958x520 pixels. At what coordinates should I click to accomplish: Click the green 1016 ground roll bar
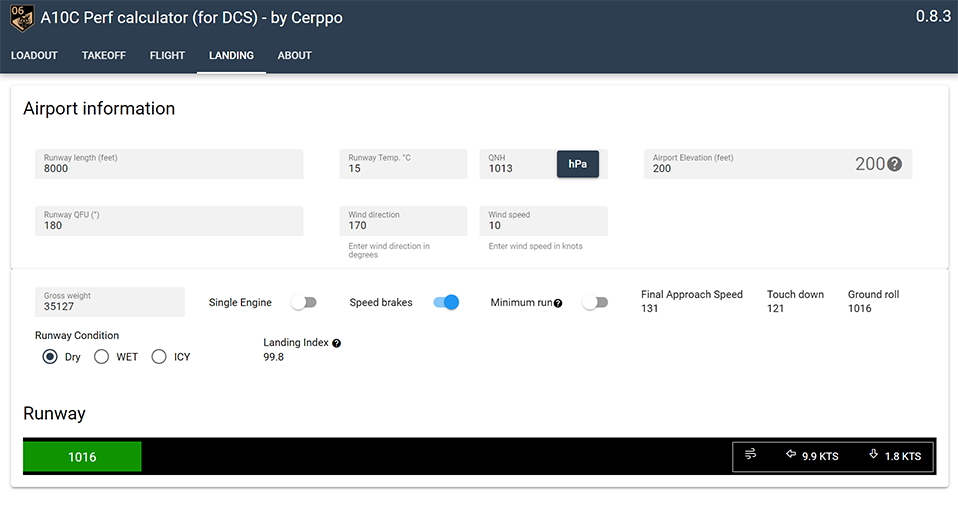tap(82, 457)
